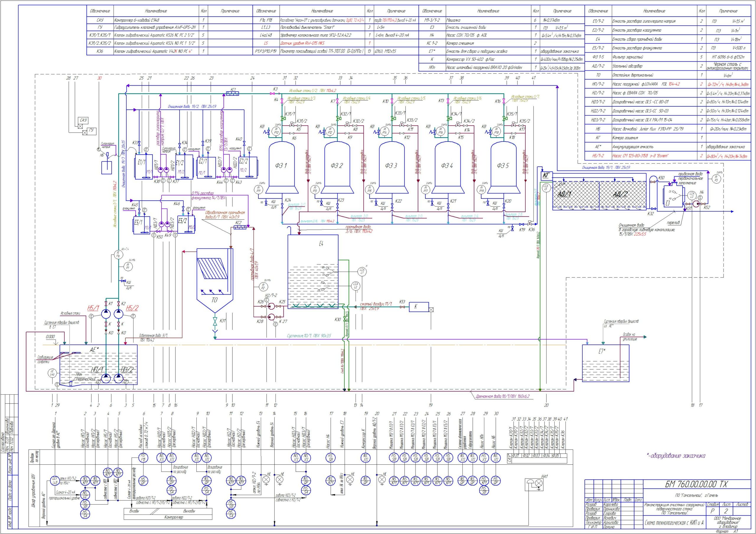The image size is (756, 534).
Task: Select the LSA L5 level sensor near КГ
Action: 546,188
